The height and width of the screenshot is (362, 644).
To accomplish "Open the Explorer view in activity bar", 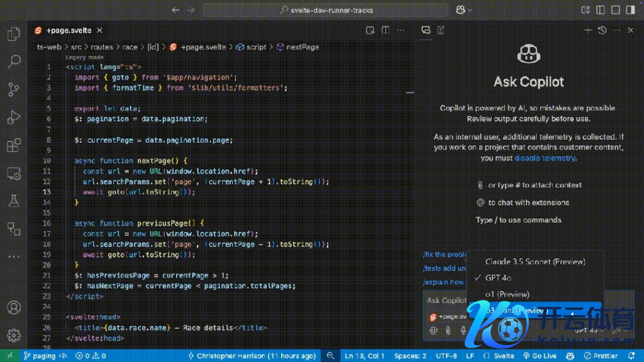I will (13, 34).
